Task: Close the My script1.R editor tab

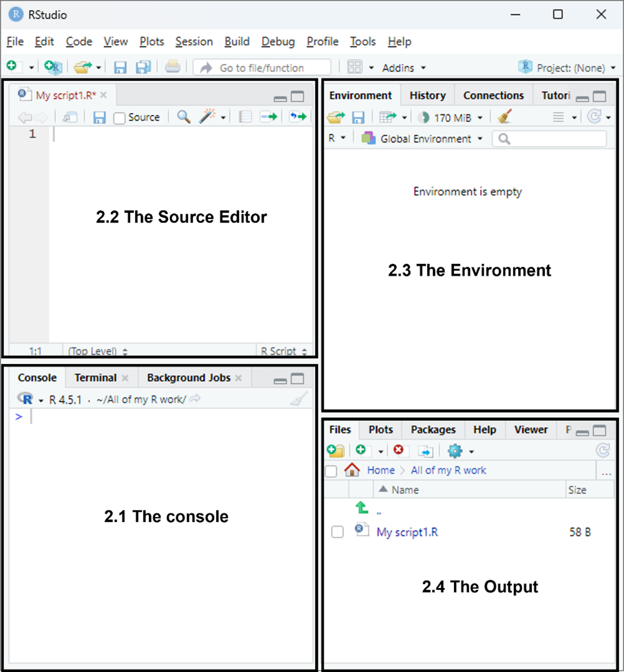Action: point(103,95)
